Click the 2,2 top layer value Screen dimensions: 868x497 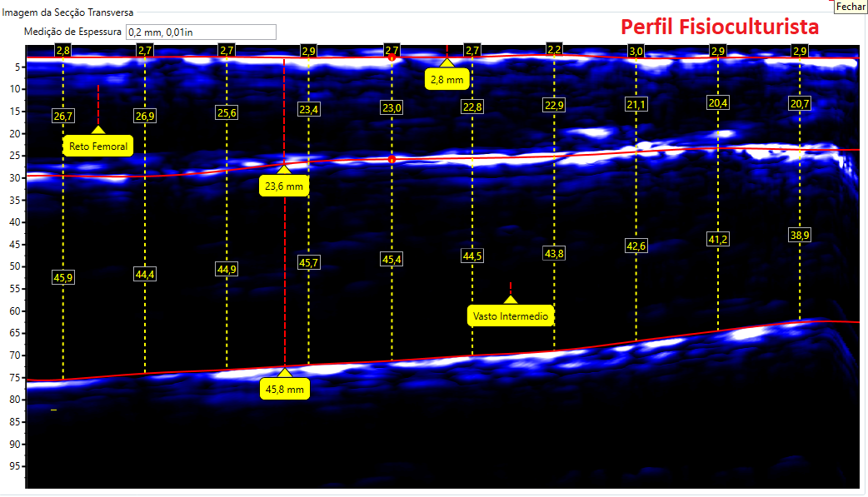click(554, 50)
